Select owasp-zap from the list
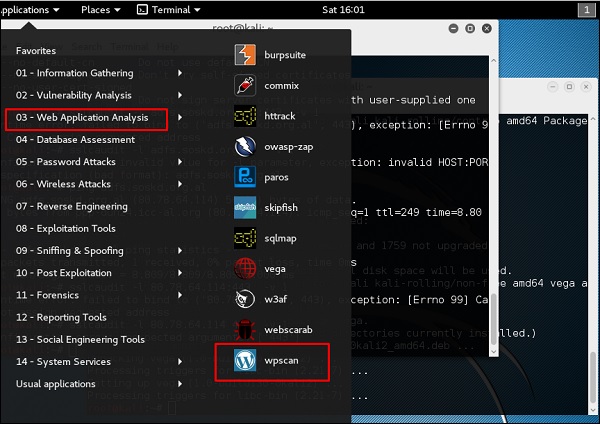This screenshot has height=424, width=600. [289, 147]
